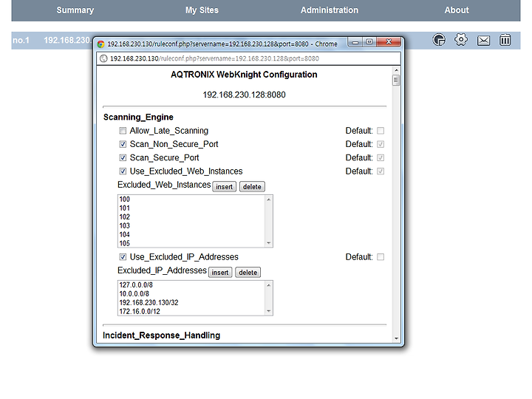
Task: Click the Scanning_Engine section heading
Action: 138,117
